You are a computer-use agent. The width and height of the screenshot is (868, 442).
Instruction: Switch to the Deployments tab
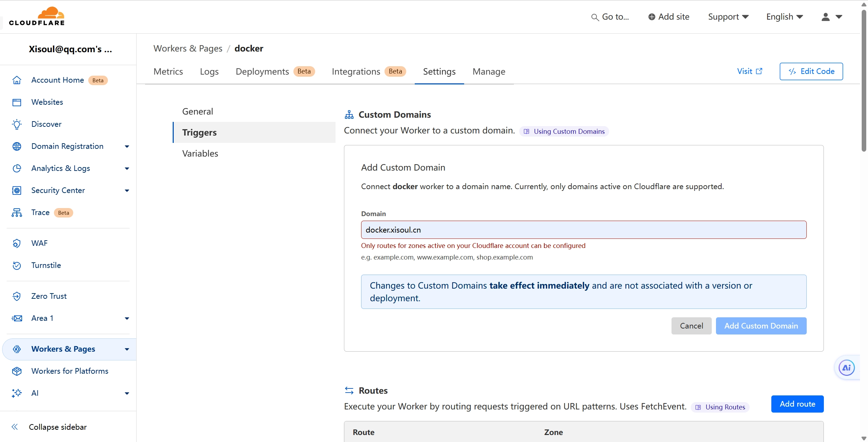[275, 71]
